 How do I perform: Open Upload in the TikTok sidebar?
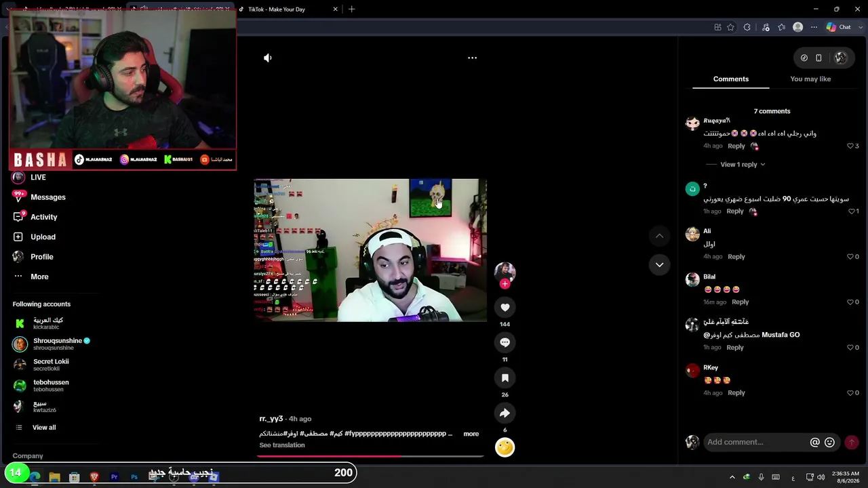click(x=34, y=237)
